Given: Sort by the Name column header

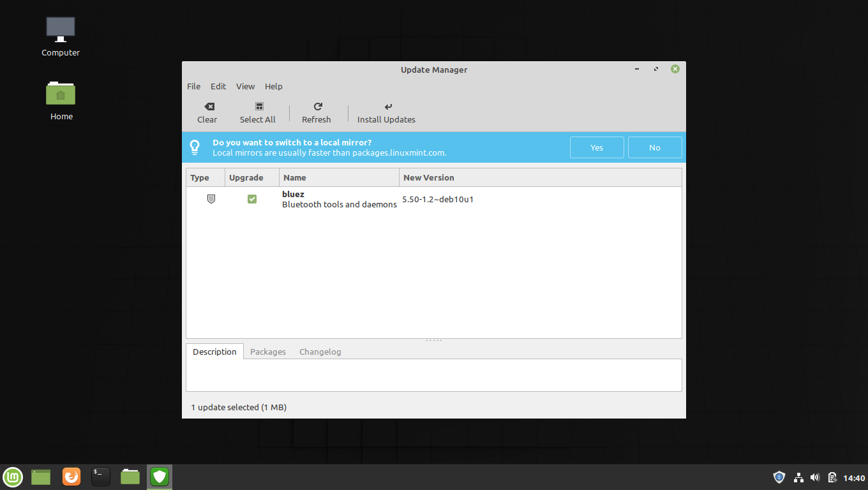Looking at the screenshot, I should click(339, 177).
